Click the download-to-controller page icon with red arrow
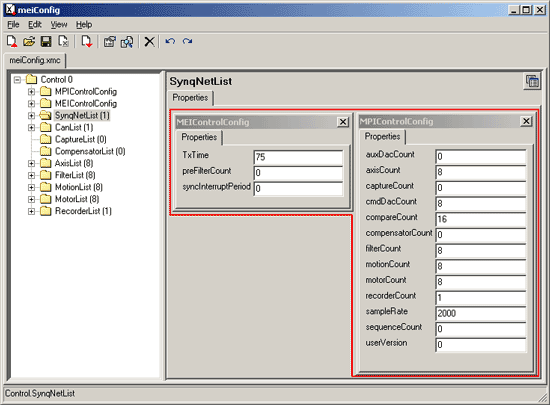Screen dimensions: 550x405 pos(87,41)
